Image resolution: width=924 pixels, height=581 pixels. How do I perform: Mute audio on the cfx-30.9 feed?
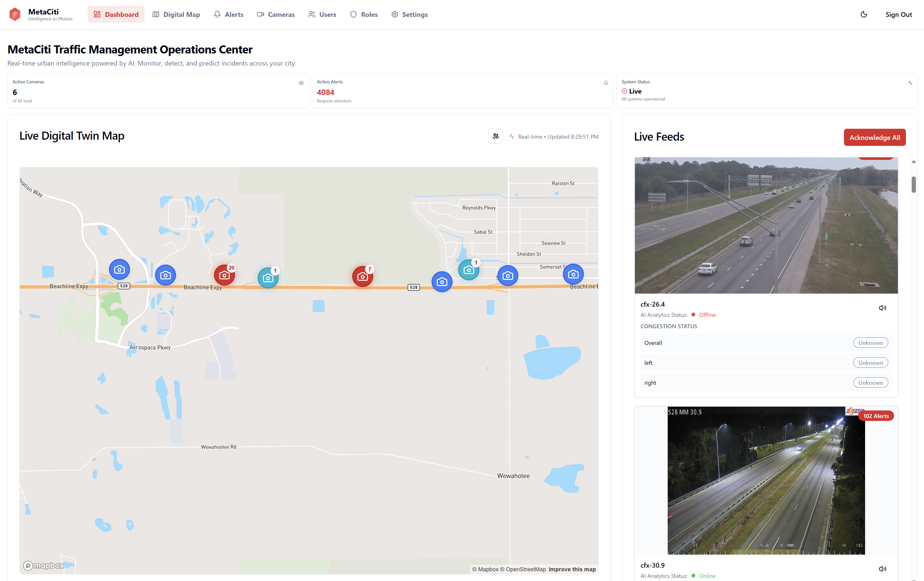coord(883,569)
